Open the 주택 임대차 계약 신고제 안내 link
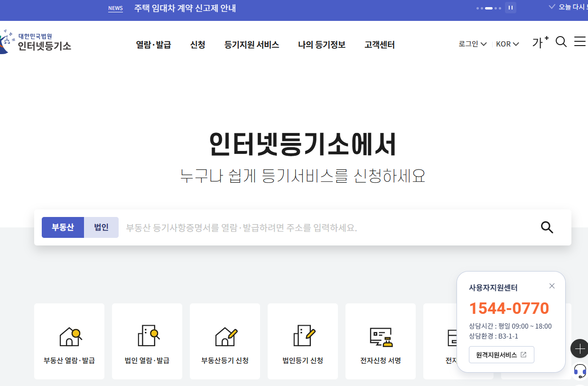Screen dimensions: 588x386 point(185,8)
